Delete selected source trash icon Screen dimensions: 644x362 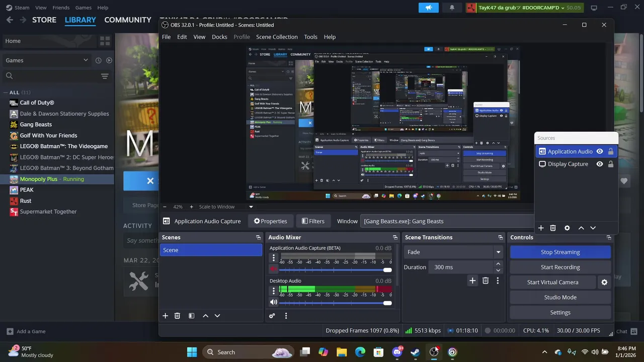[553, 228]
